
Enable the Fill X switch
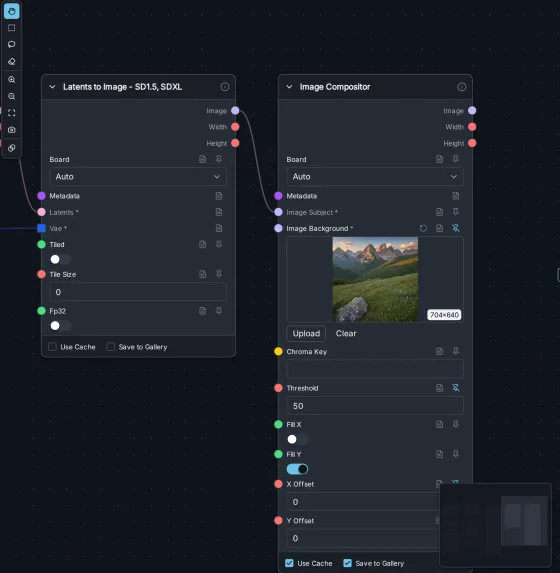tap(297, 439)
